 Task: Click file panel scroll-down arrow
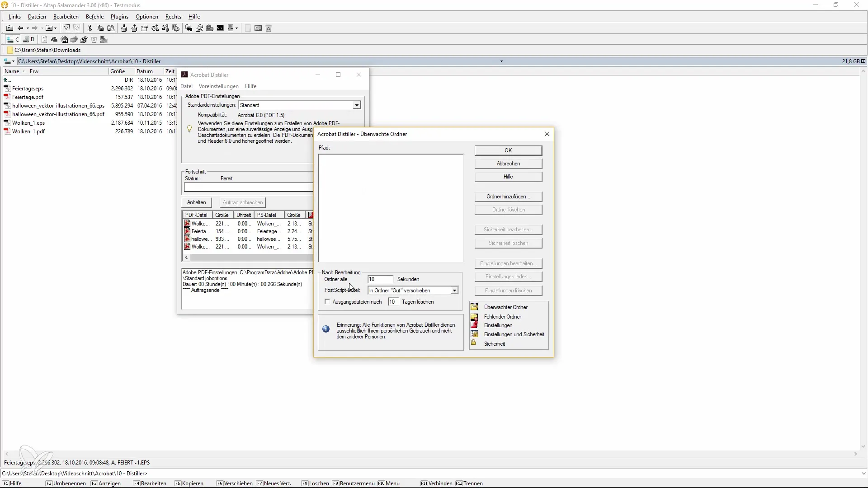pyautogui.click(x=863, y=446)
